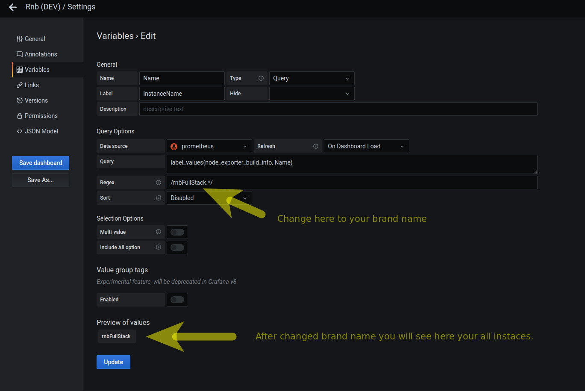Open the Refresh dropdown set to On Dashboard Load
The image size is (585, 392).
tap(366, 146)
